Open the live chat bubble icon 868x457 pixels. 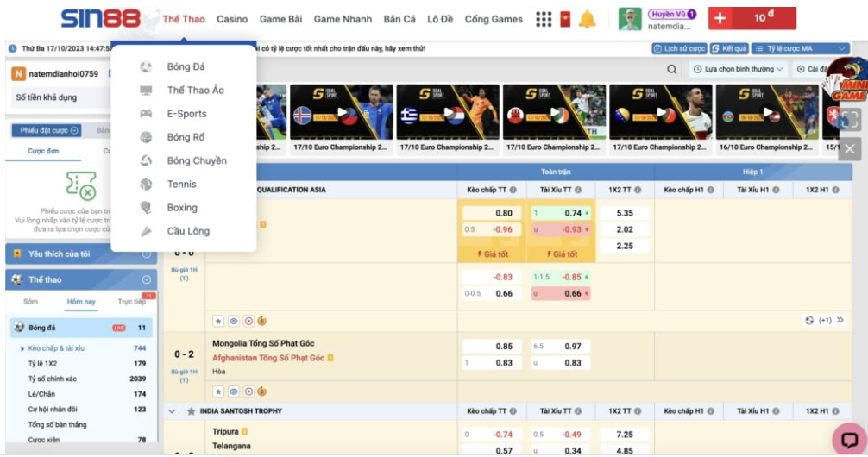click(x=848, y=438)
